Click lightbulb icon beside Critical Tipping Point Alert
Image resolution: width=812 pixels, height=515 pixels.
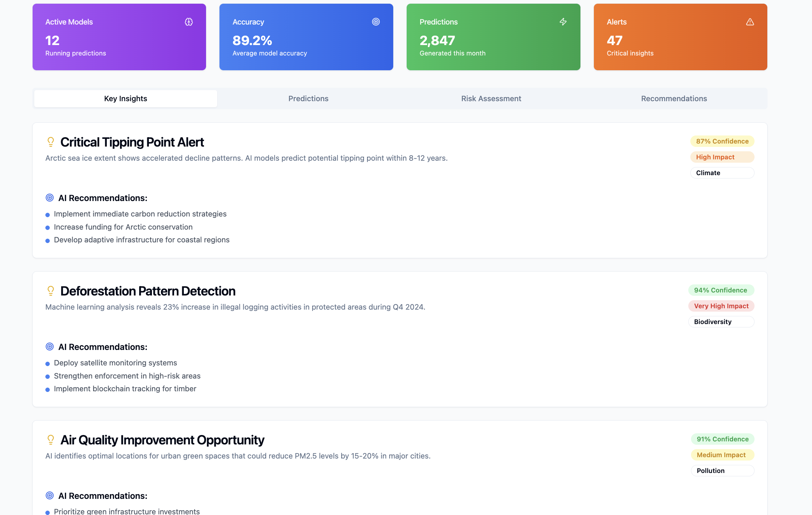click(x=50, y=142)
